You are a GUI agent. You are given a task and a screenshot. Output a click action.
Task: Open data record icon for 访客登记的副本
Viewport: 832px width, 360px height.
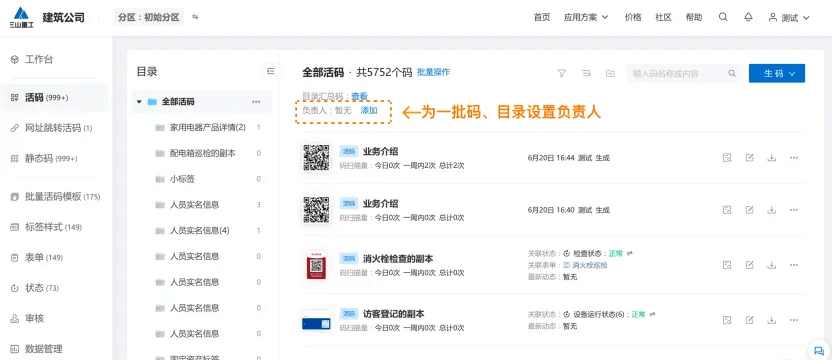[727, 320]
